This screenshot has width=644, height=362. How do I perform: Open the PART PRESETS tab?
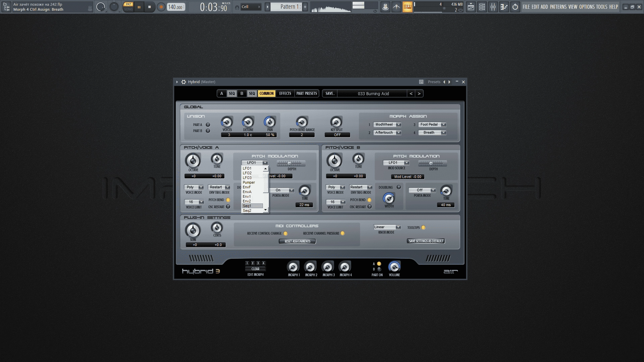tap(307, 94)
